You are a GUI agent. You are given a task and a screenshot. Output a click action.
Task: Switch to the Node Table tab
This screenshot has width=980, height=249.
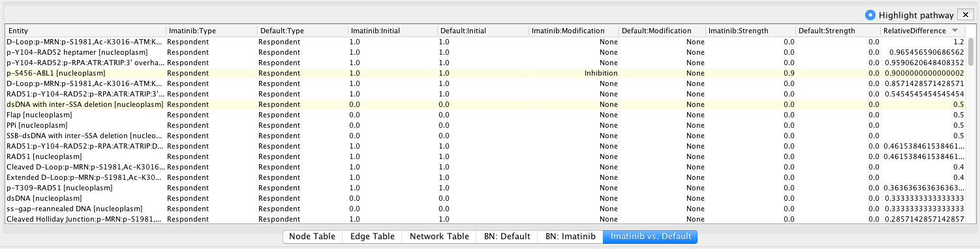[312, 237]
